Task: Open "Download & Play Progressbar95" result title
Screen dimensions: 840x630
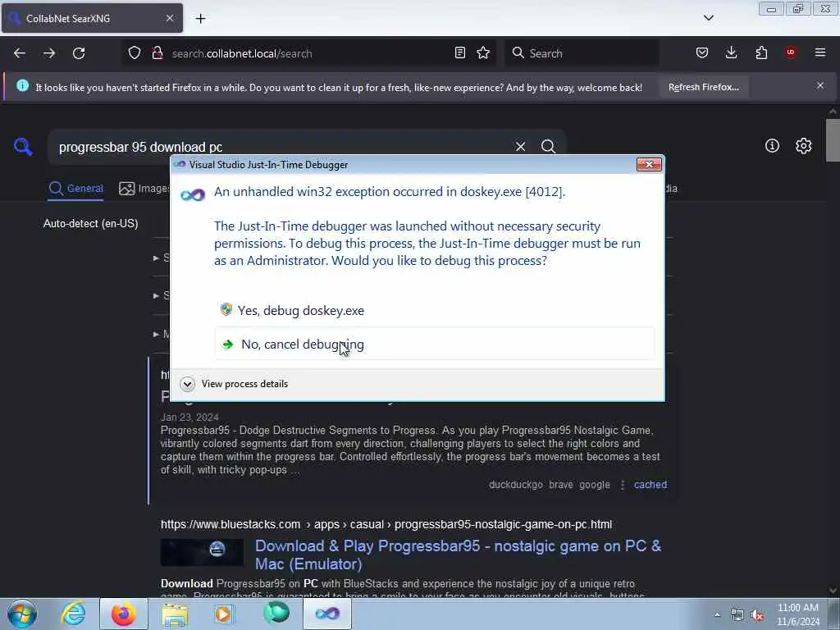Action: point(458,555)
